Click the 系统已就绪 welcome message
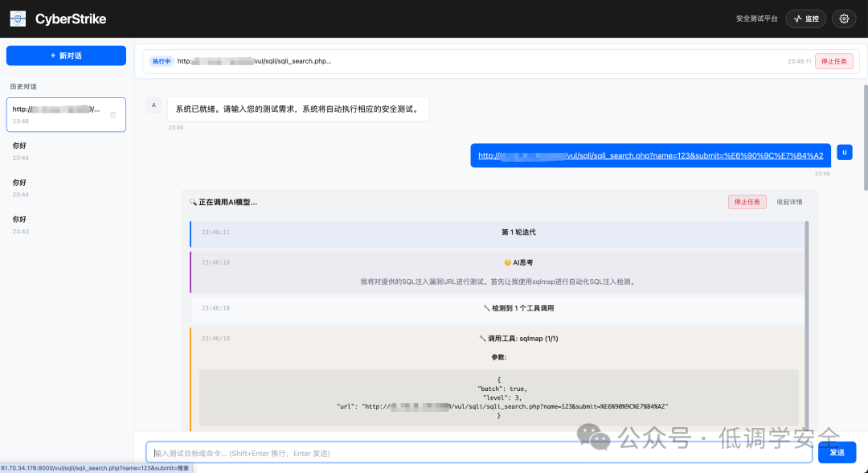Screen dimensions: 868x473 (x=298, y=109)
